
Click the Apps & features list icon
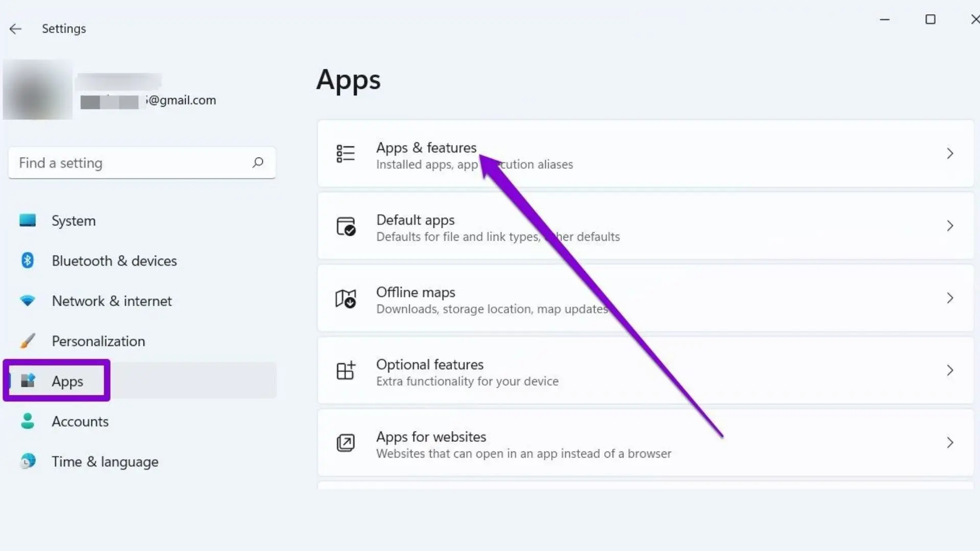tap(346, 153)
